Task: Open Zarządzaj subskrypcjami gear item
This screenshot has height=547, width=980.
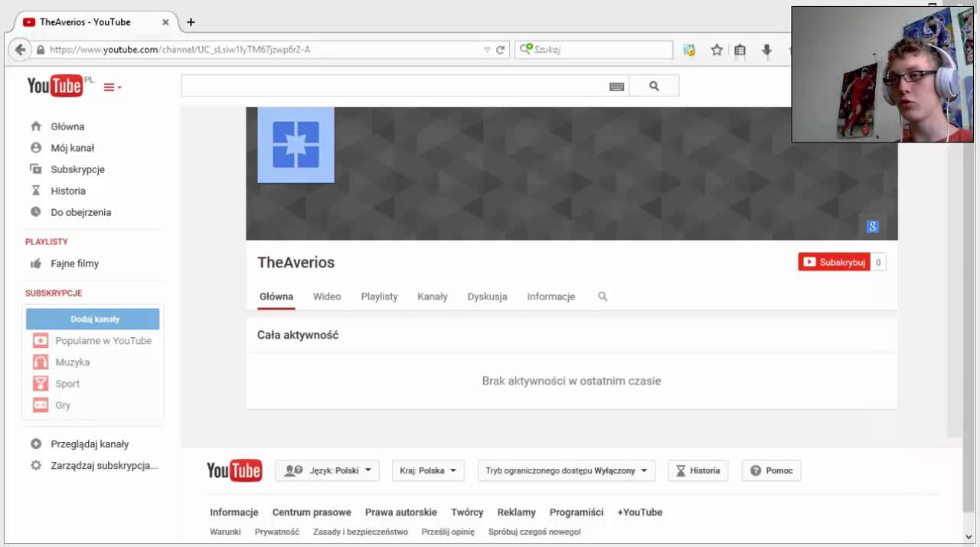Action: (93, 465)
